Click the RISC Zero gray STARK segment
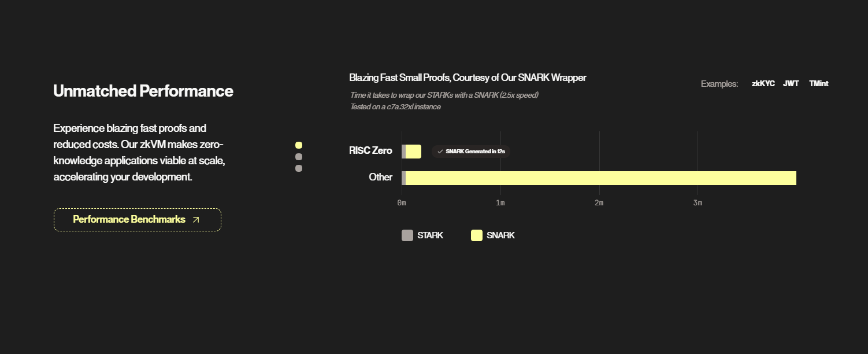Viewport: 868px width, 354px height. pos(403,152)
